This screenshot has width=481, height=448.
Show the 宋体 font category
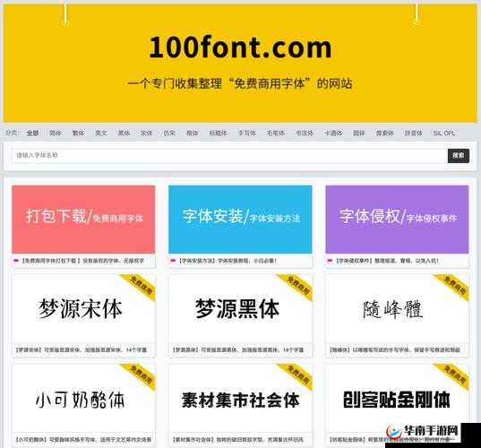pos(146,133)
